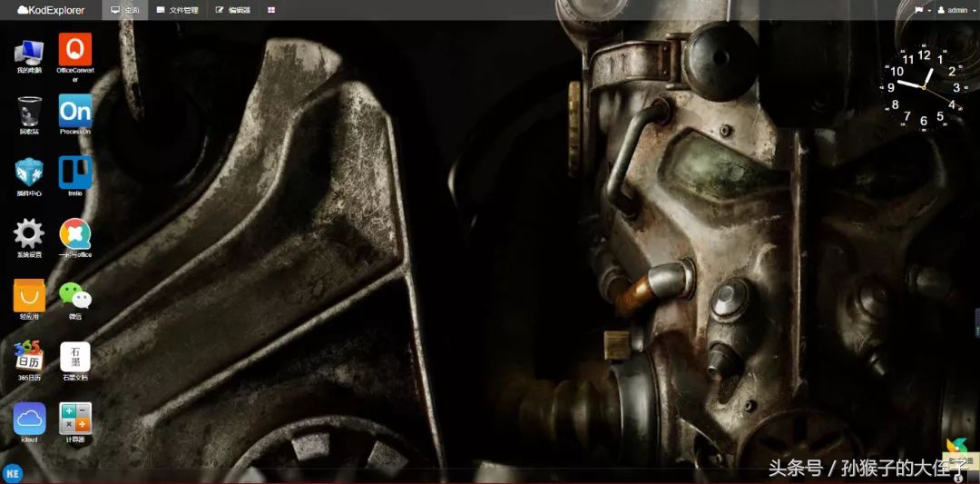Open the OfficeConverter desktop app

coord(75,49)
